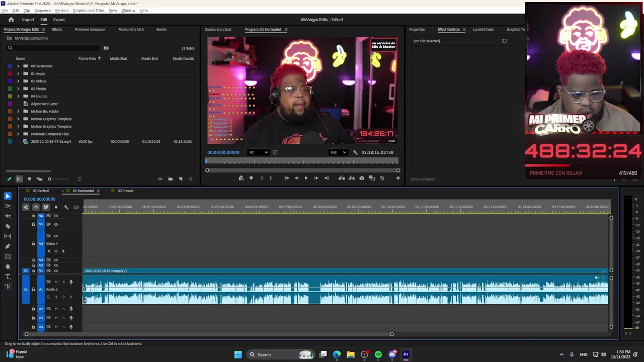
Task: Click the Project panel search field
Action: tap(53, 48)
